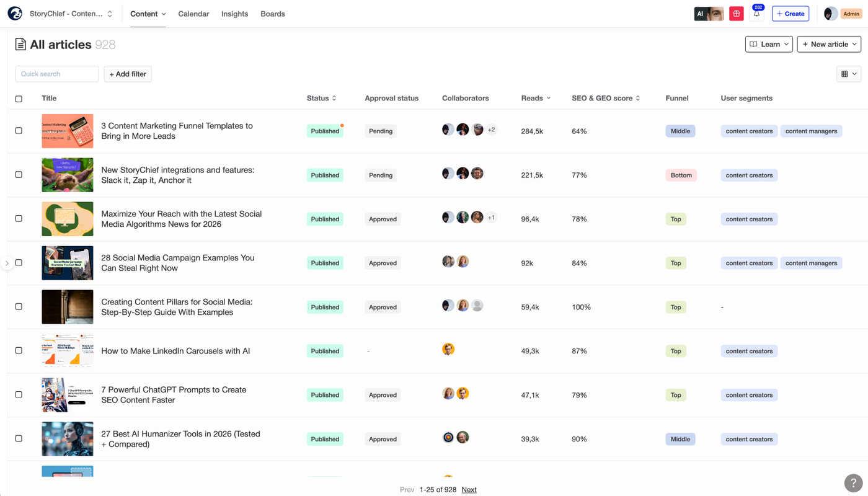Select checkbox for New StoryChief integrations article
Image resolution: width=868 pixels, height=496 pixels.
(x=19, y=175)
